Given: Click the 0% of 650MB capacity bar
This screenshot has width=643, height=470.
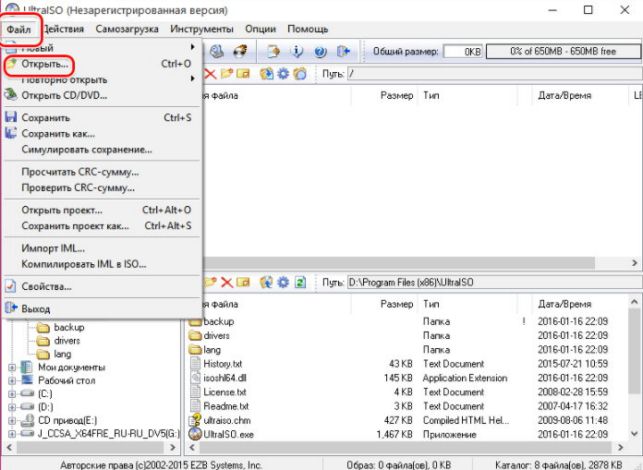Looking at the screenshot, I should coord(563,51).
